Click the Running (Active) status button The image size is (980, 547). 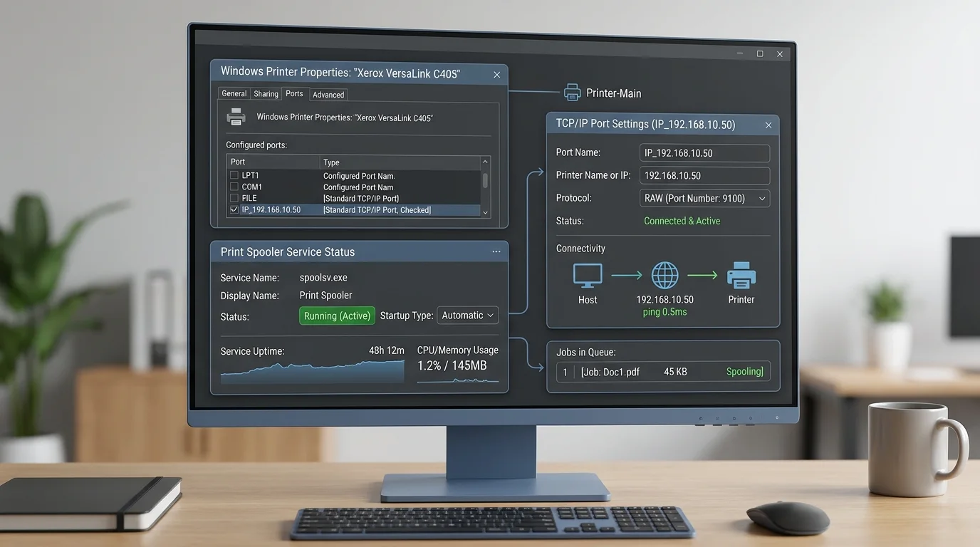[x=337, y=316]
